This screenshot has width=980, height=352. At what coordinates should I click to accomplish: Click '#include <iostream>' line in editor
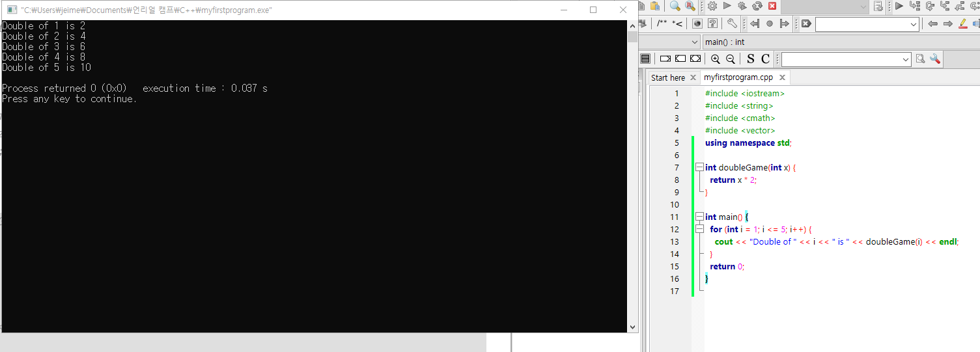tap(745, 93)
